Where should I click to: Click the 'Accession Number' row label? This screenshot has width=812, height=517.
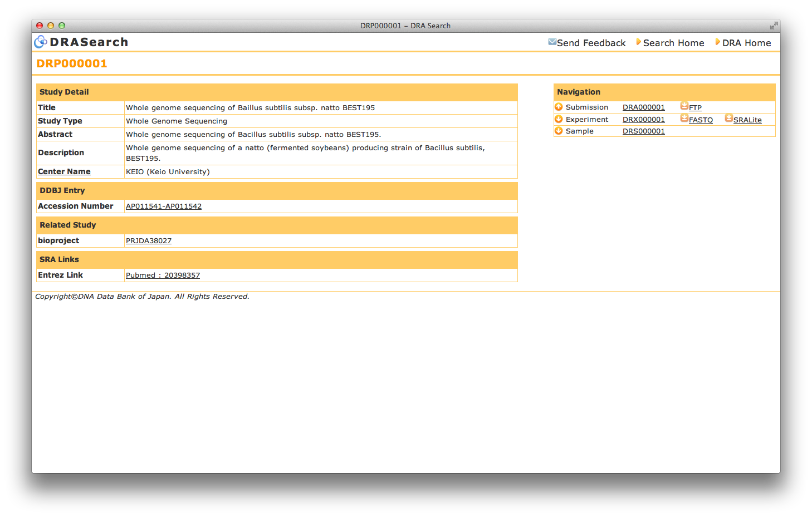pos(75,206)
